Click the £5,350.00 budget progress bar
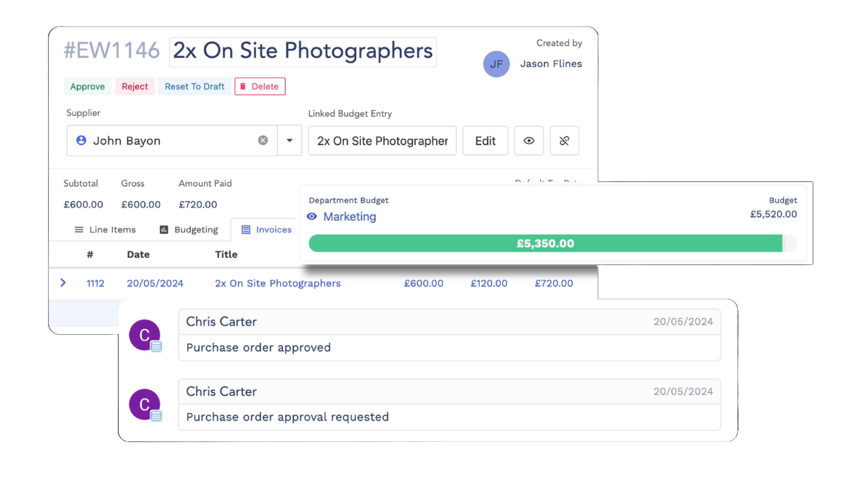Screen dimensions: 868x488 click(x=546, y=243)
